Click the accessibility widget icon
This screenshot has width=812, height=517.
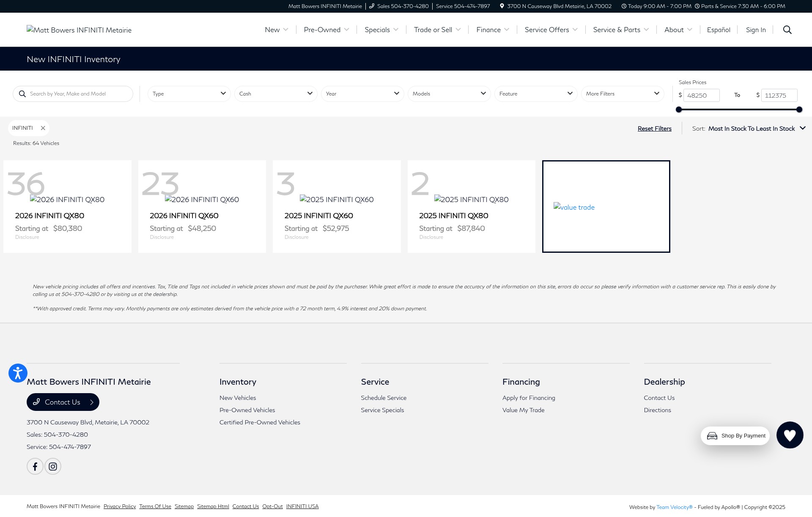(18, 373)
